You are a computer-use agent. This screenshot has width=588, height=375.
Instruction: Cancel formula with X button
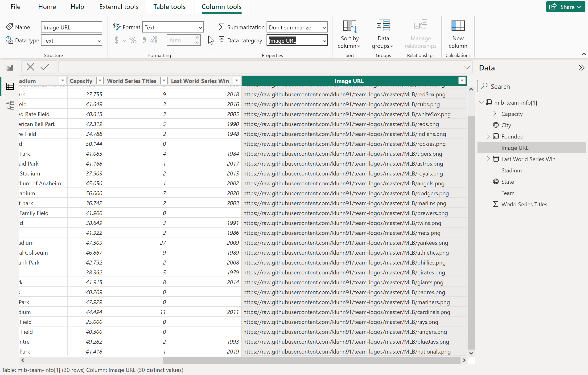31,67
